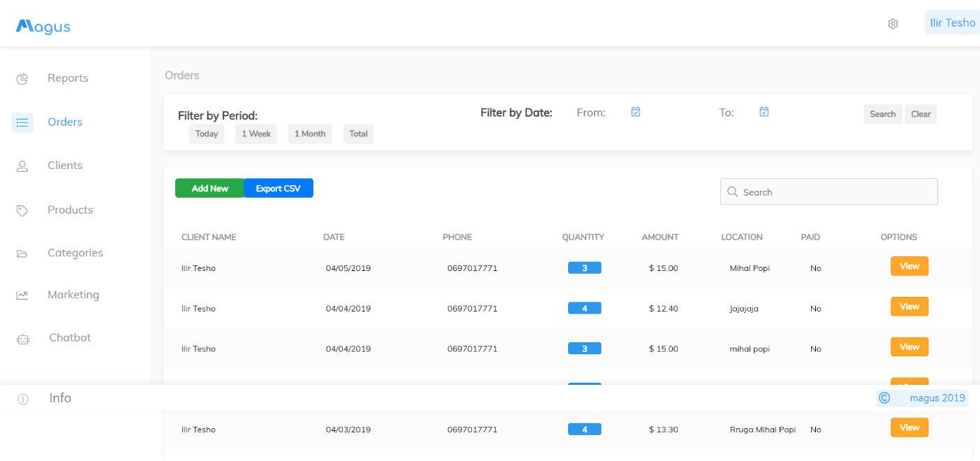Click the date filter Search button
The image size is (980, 461).
[883, 115]
